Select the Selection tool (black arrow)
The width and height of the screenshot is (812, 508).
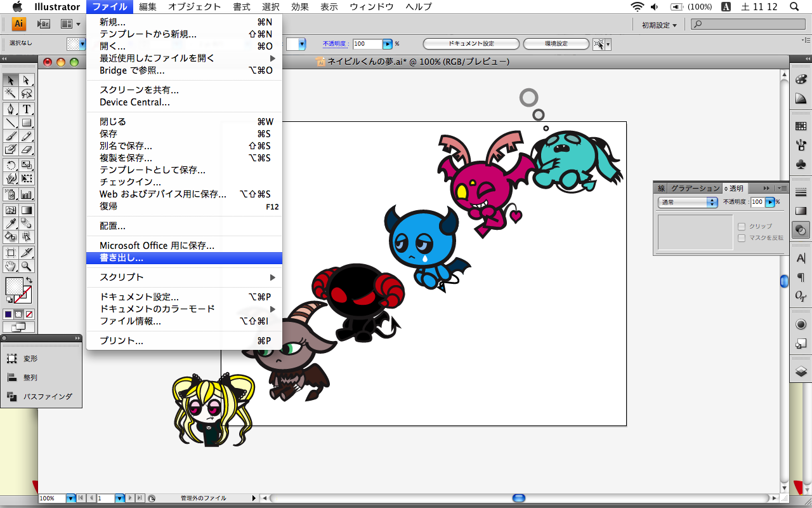(11, 81)
